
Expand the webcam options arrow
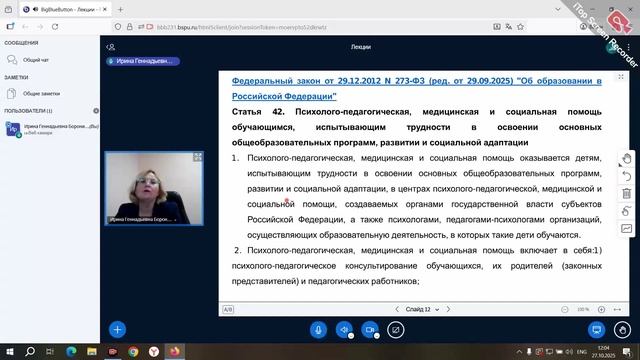(x=377, y=336)
